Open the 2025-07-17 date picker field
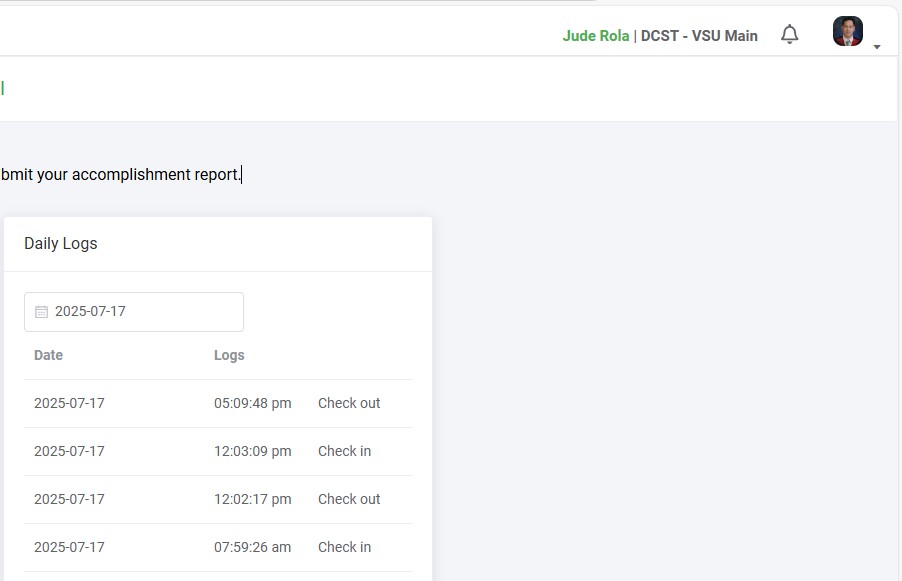Viewport: 902px width, 581px height. (x=134, y=312)
